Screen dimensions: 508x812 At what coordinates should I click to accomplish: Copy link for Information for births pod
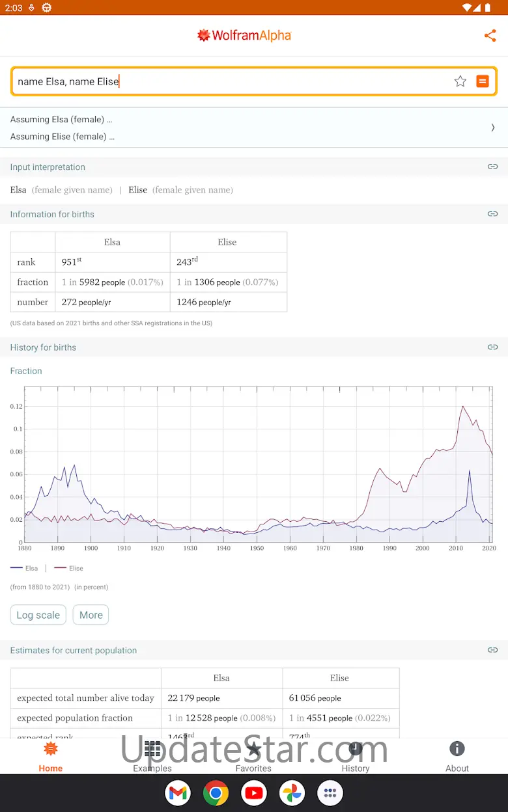pos(492,214)
